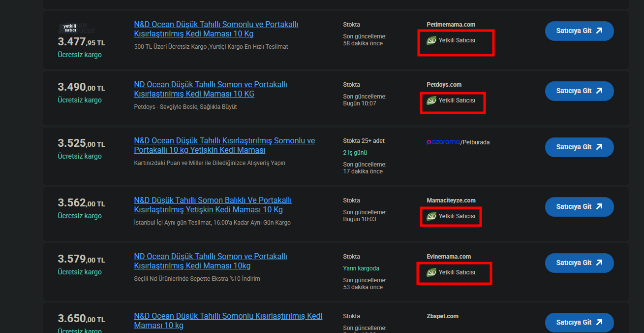Click Ücretsiz kargo under 3.579,00 TL
Screen dimensions: 644x333
[x=80, y=272]
